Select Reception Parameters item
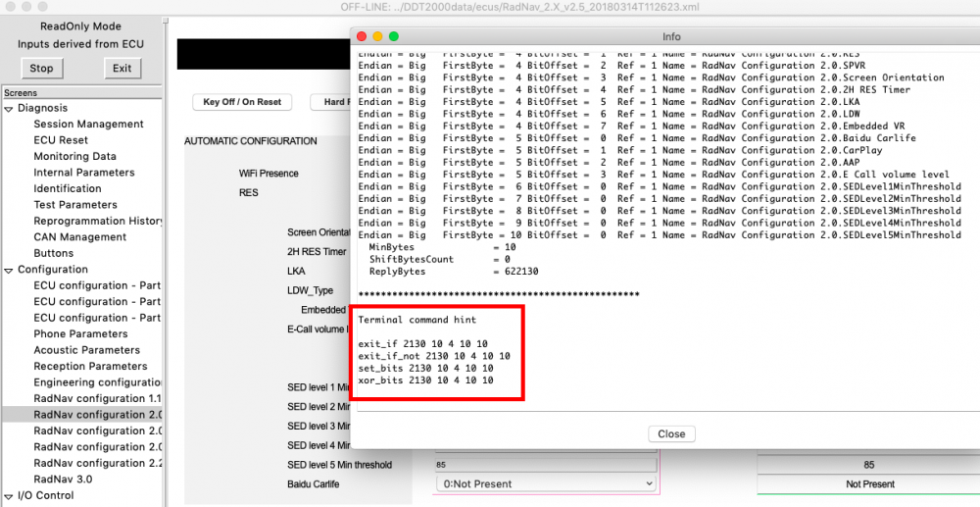The width and height of the screenshot is (980, 507). tap(90, 367)
